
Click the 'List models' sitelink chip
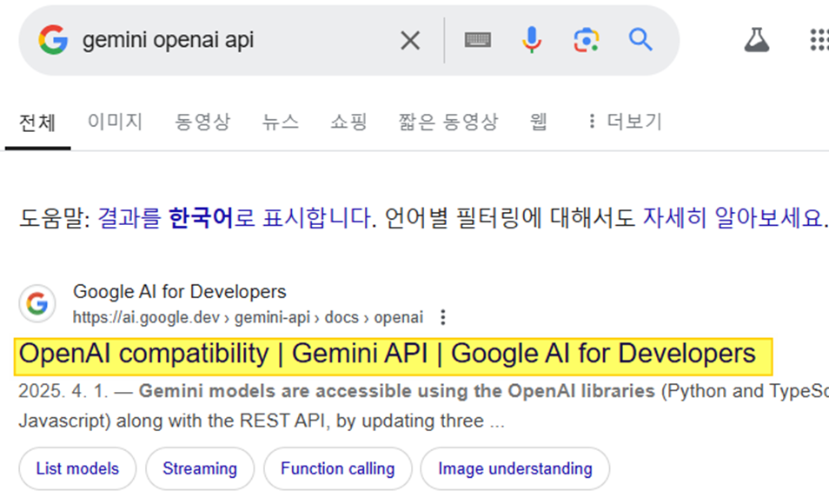pos(77,468)
